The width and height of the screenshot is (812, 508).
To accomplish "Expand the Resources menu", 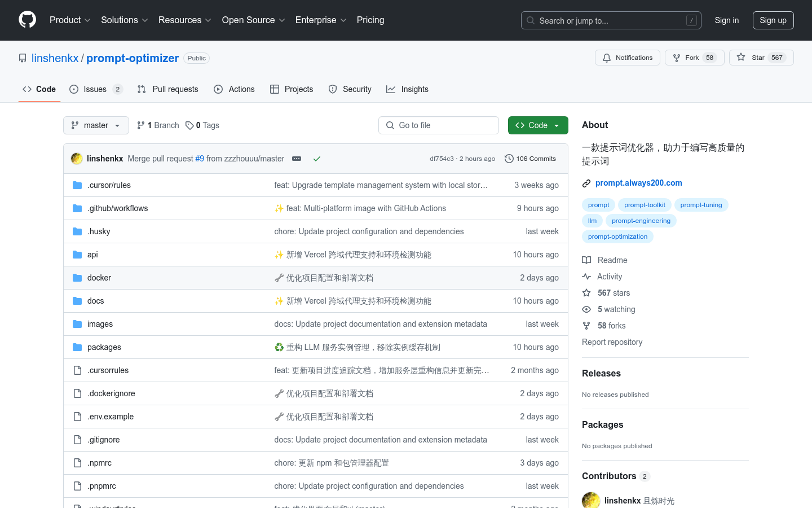I will tap(185, 20).
